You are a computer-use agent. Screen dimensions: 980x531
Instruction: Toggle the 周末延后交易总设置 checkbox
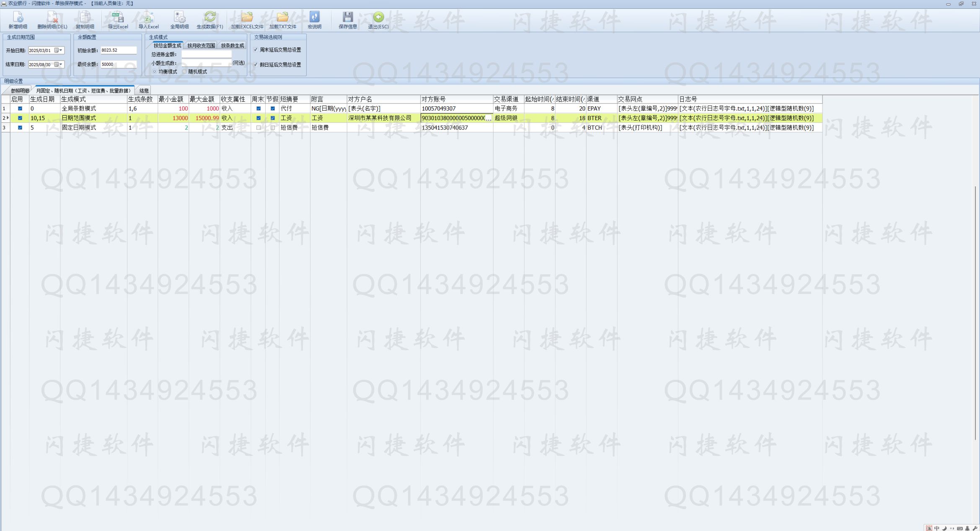[256, 50]
